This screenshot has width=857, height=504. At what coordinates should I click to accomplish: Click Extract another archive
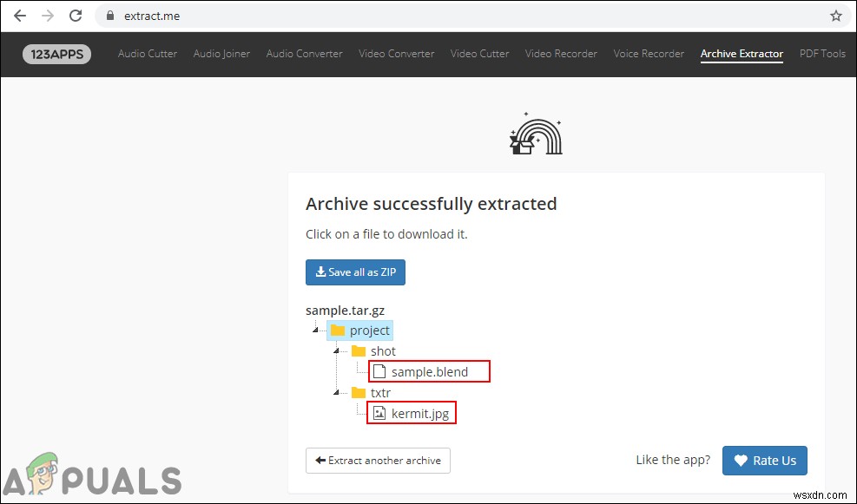(378, 461)
